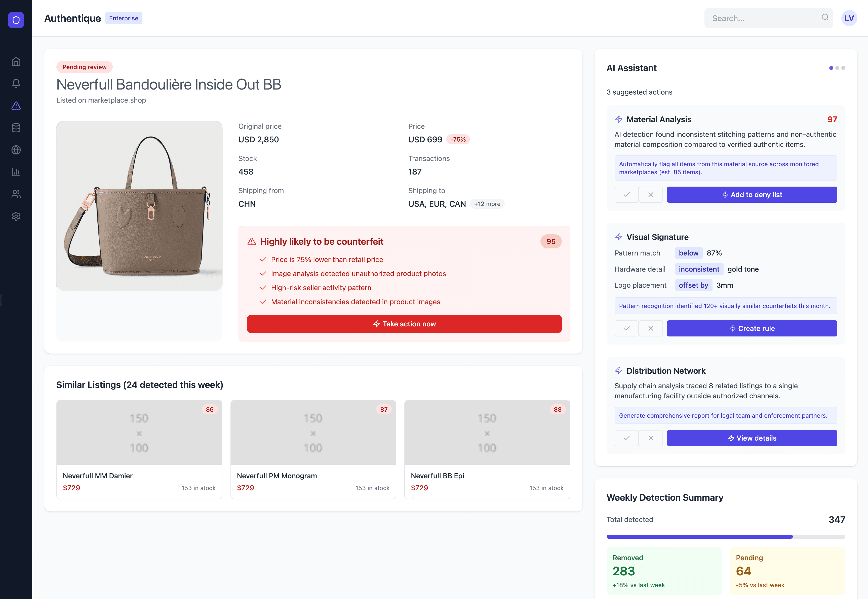The height and width of the screenshot is (599, 868).
Task: Select the third AI Assistant page dot
Action: coord(843,68)
